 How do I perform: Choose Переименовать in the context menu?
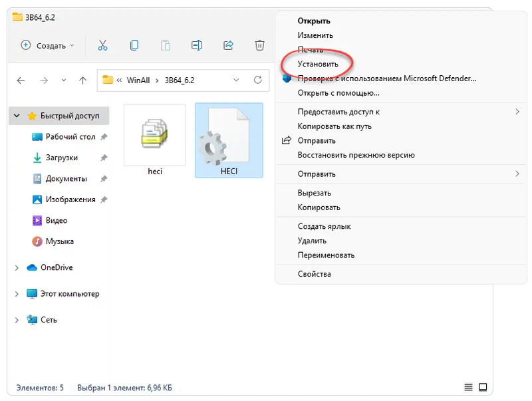coord(326,255)
